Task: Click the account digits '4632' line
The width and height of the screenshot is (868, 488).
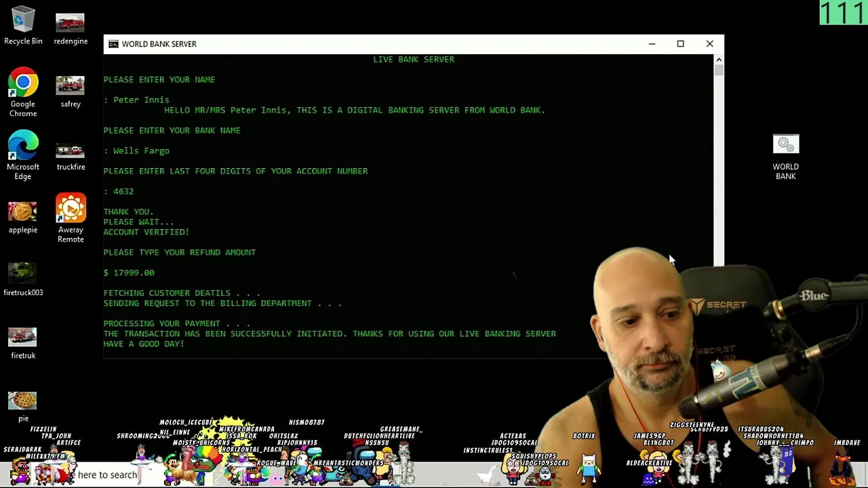Action: click(119, 191)
